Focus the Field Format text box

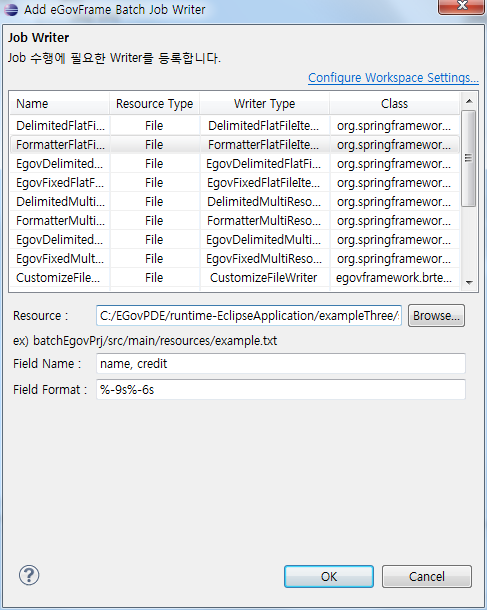click(280, 389)
